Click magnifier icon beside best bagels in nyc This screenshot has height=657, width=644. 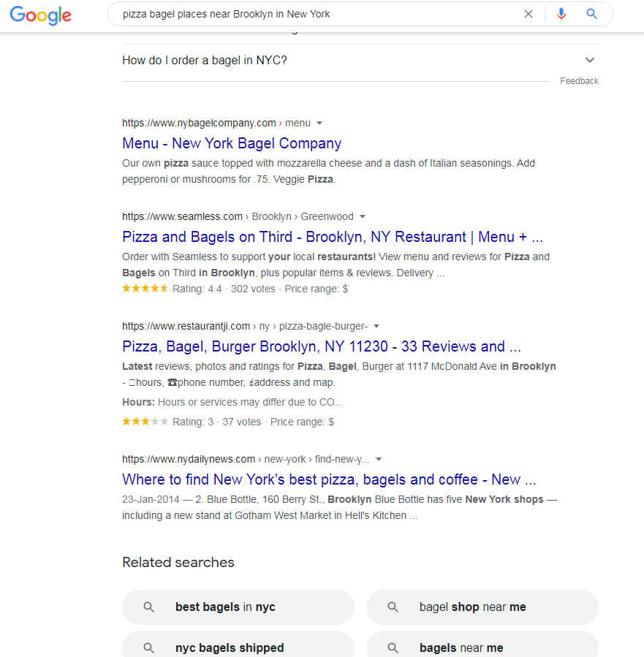[x=148, y=607]
